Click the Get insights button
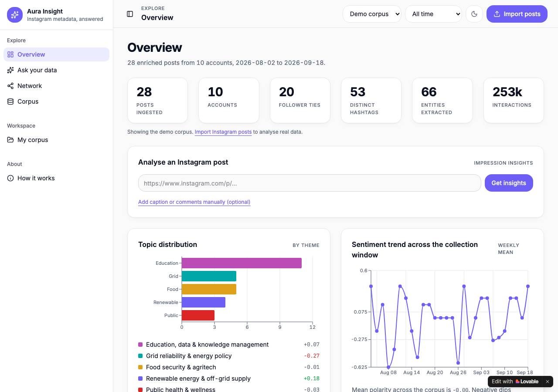This screenshot has height=392, width=558. click(509, 183)
